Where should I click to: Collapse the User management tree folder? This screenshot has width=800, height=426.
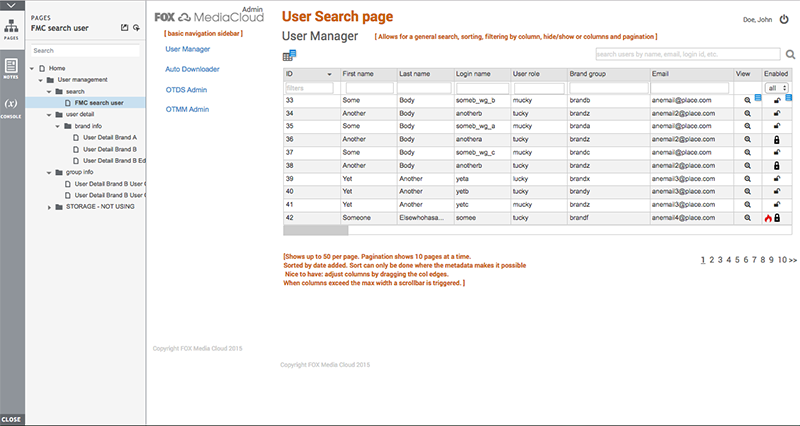(47, 79)
